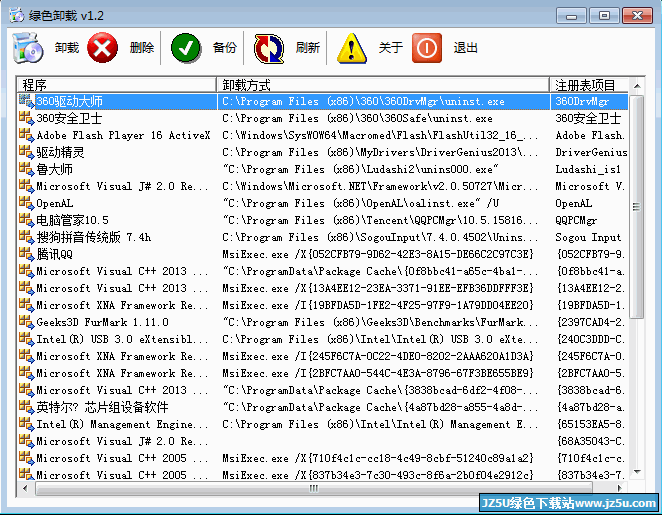Click the vertical scrollbar thumb

[637, 207]
